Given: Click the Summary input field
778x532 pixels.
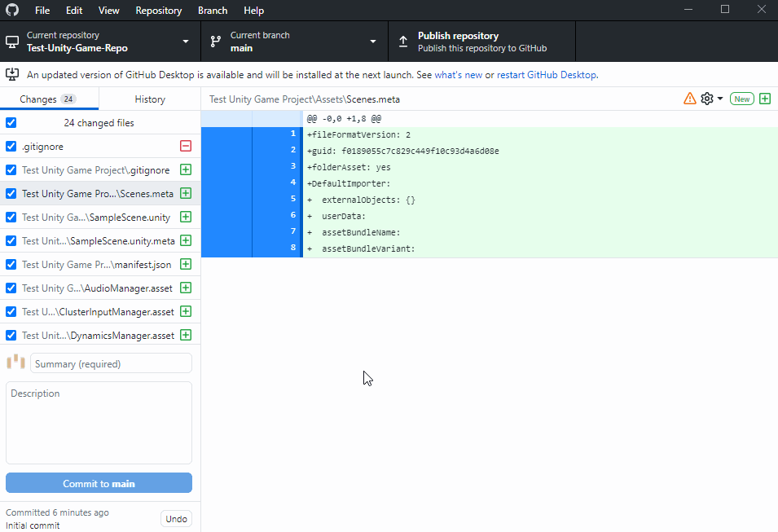Looking at the screenshot, I should (111, 363).
